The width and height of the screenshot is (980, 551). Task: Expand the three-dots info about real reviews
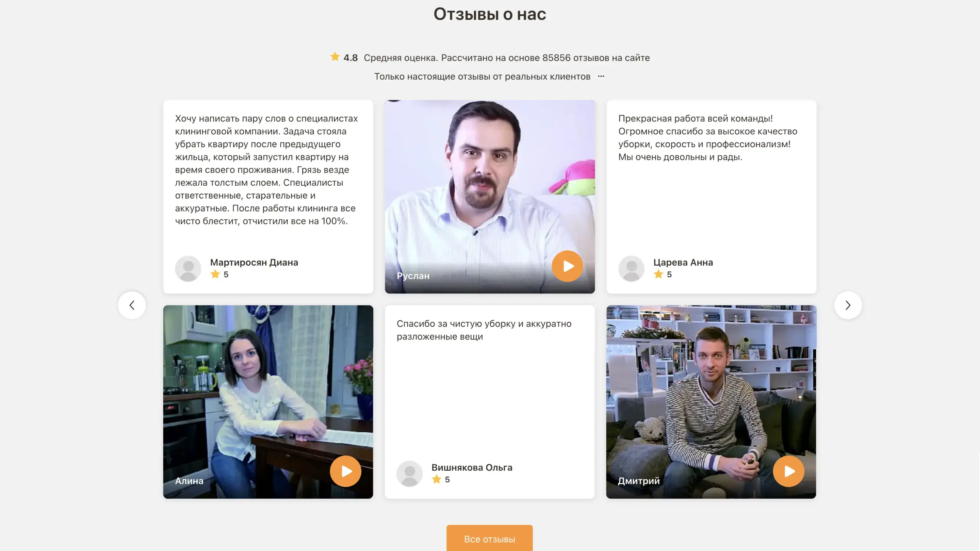tap(601, 77)
